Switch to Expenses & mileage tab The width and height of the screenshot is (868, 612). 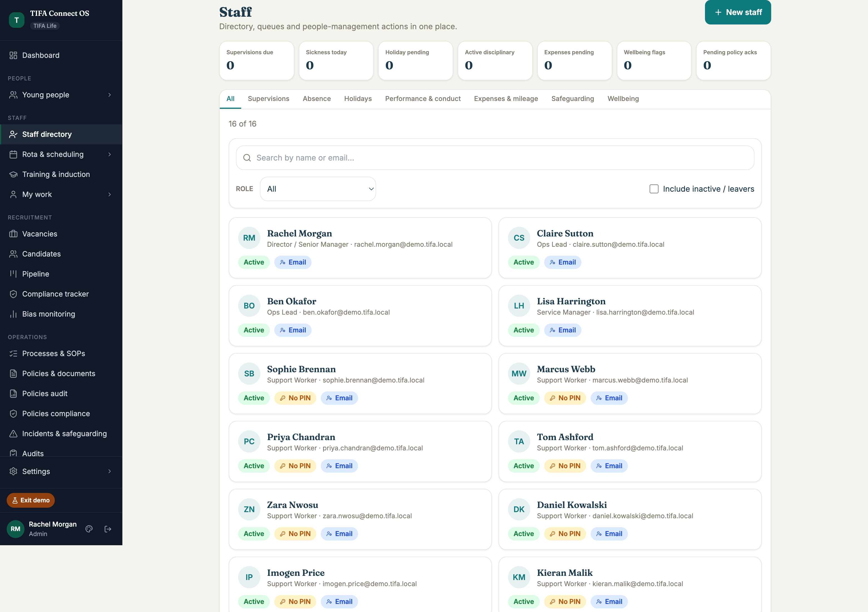[x=506, y=99]
